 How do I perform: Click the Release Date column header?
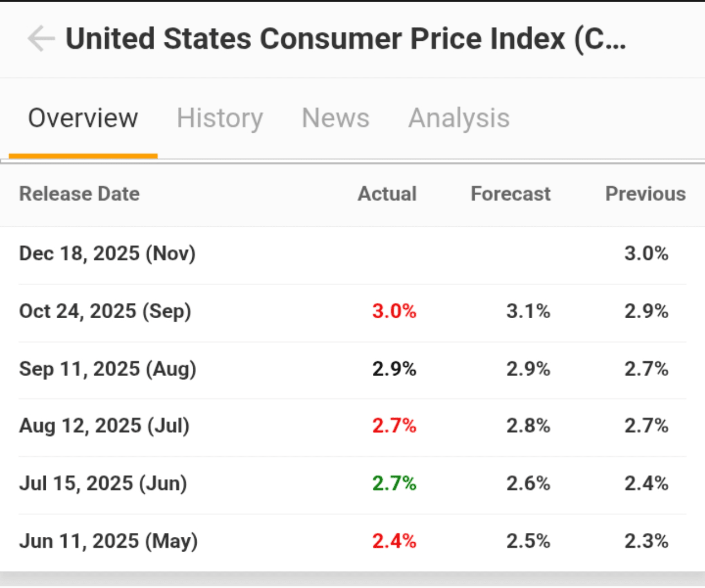(x=79, y=194)
